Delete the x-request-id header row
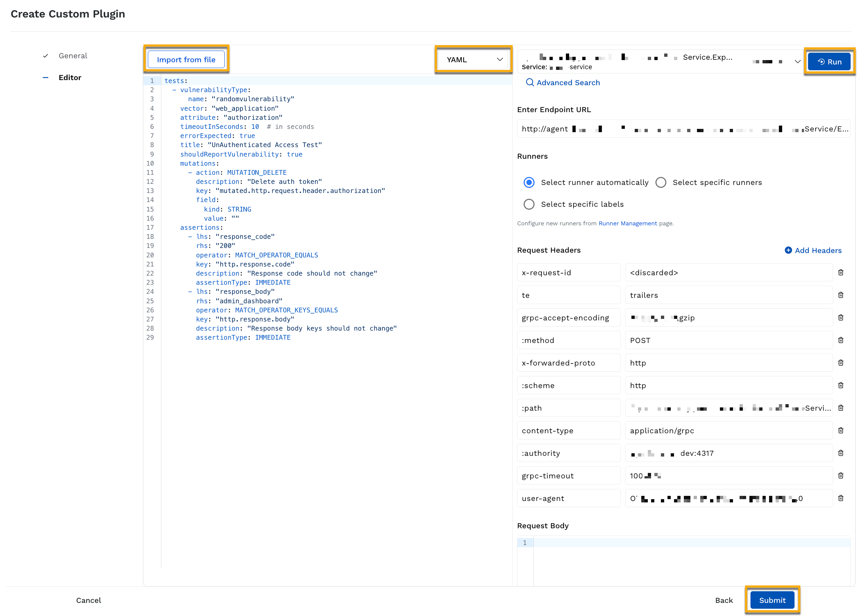The height and width of the screenshot is (616, 863). [x=841, y=272]
